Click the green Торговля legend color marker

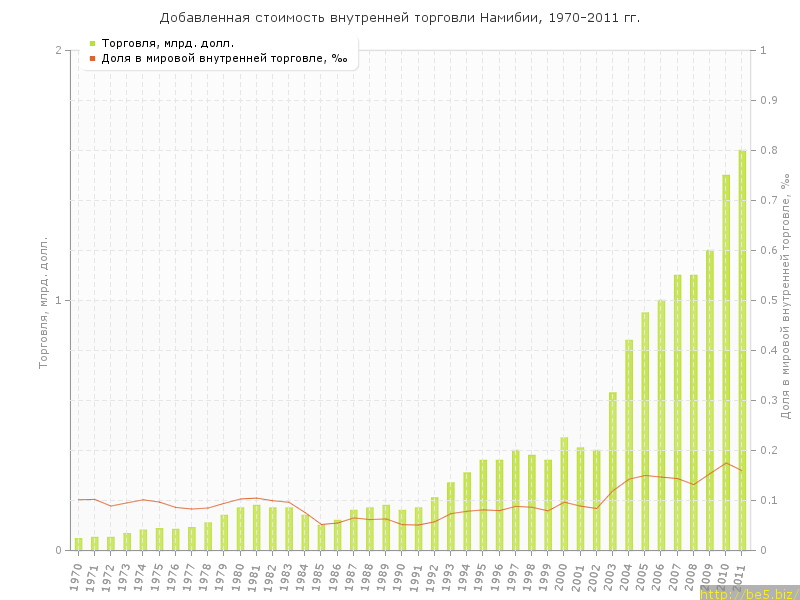92,43
